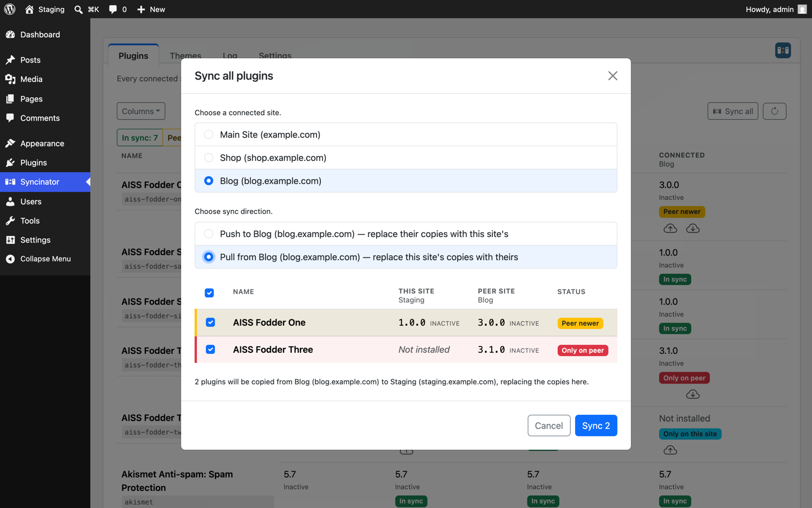Open the Staging site home icon
The image size is (812, 508).
(30, 9)
